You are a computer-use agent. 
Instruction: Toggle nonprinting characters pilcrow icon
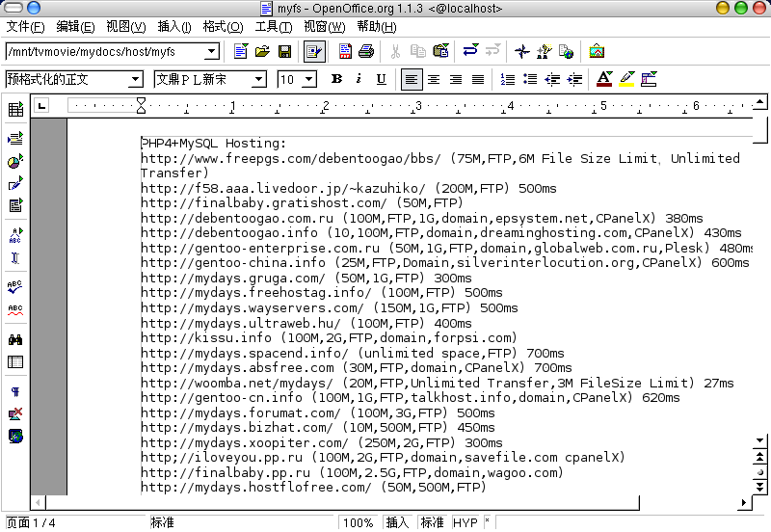pyautogui.click(x=15, y=392)
